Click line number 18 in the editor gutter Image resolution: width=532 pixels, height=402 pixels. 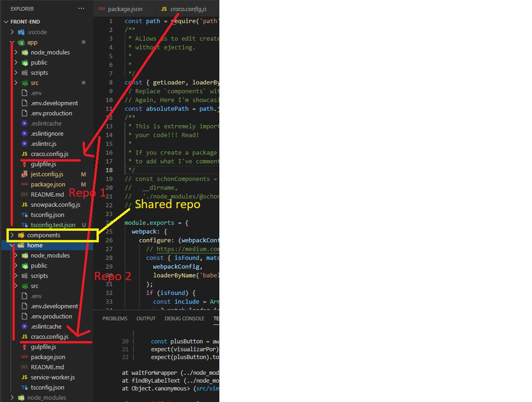109,170
